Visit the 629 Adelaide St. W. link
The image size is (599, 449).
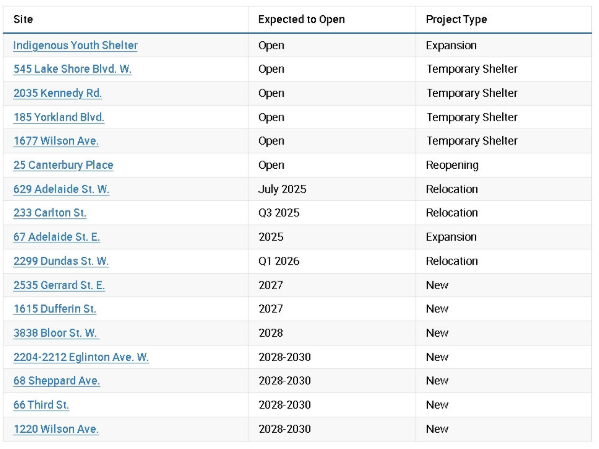(x=61, y=189)
